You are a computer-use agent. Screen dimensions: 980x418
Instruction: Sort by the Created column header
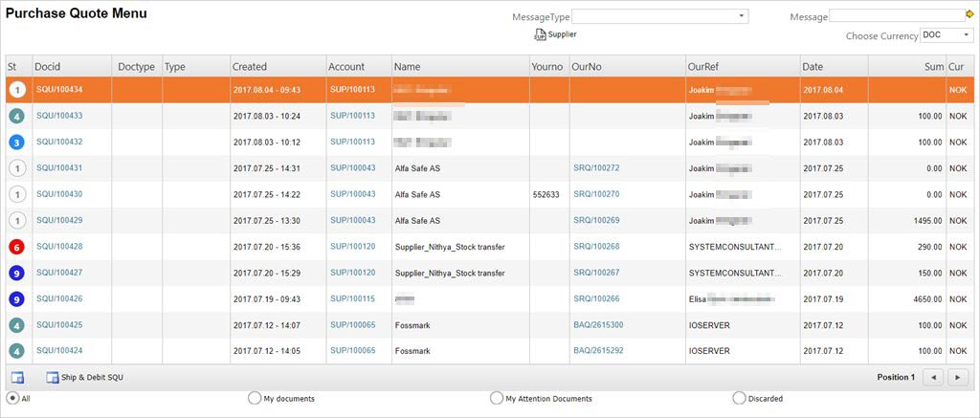pyautogui.click(x=250, y=67)
